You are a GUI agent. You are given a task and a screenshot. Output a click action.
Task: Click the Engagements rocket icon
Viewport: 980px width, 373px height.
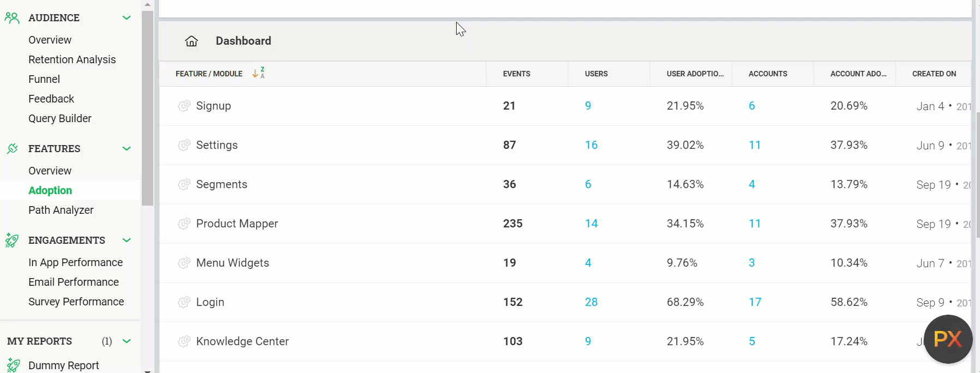12,240
